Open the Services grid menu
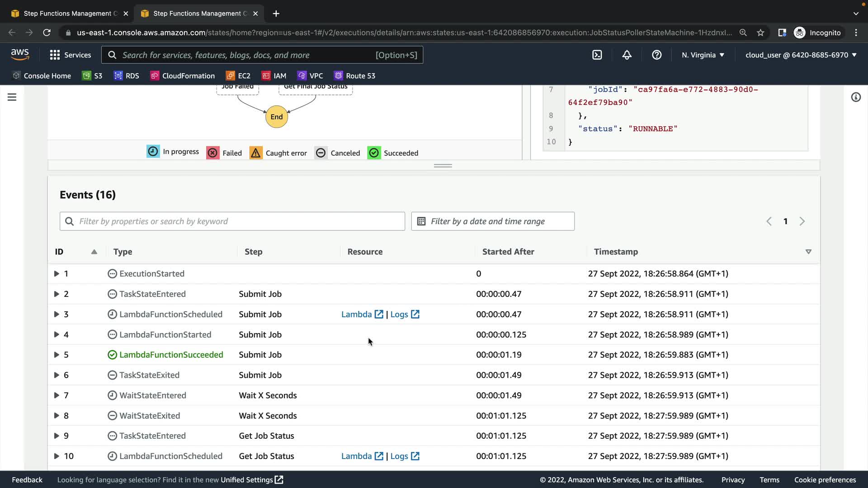The height and width of the screenshot is (488, 868). pyautogui.click(x=70, y=55)
